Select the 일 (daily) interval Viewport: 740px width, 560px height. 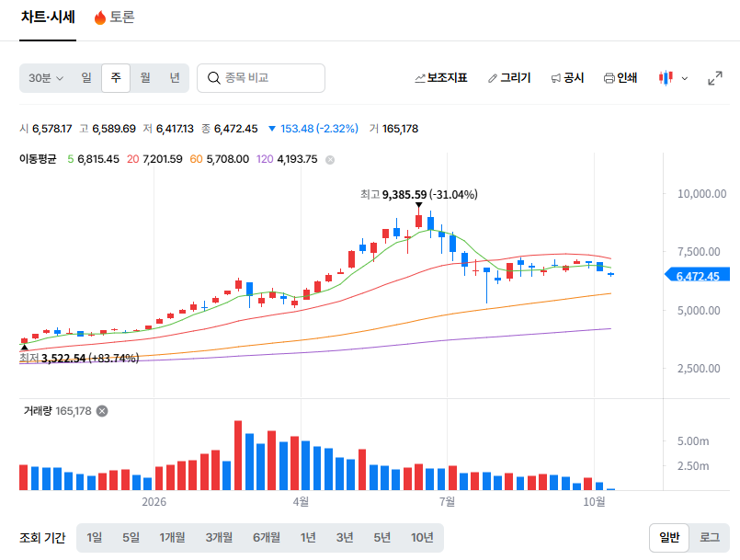(x=86, y=78)
